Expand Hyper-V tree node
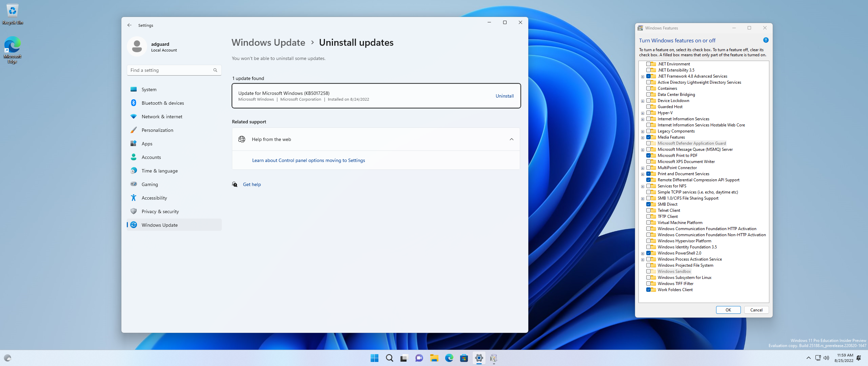The image size is (868, 366). (x=643, y=113)
